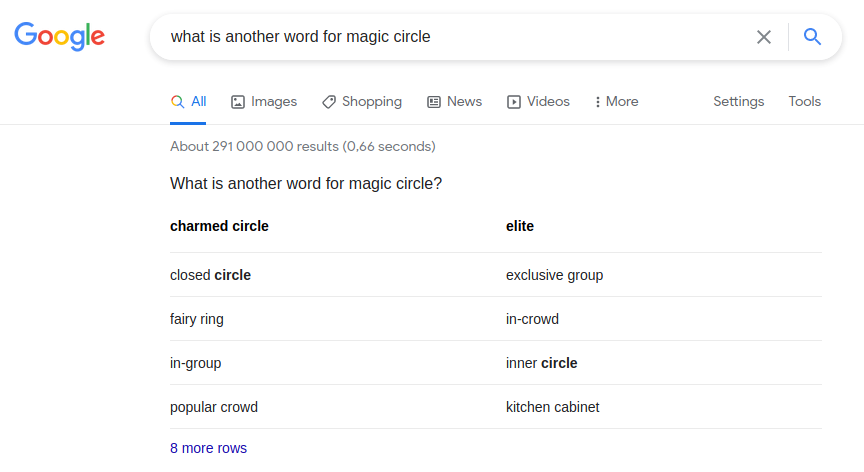
Task: Click the Shopping tab label
Action: pos(372,102)
